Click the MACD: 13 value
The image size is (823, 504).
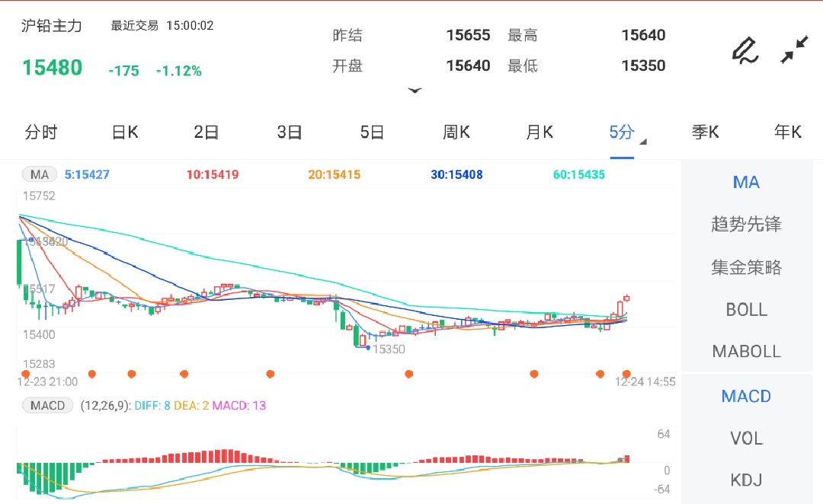click(239, 405)
